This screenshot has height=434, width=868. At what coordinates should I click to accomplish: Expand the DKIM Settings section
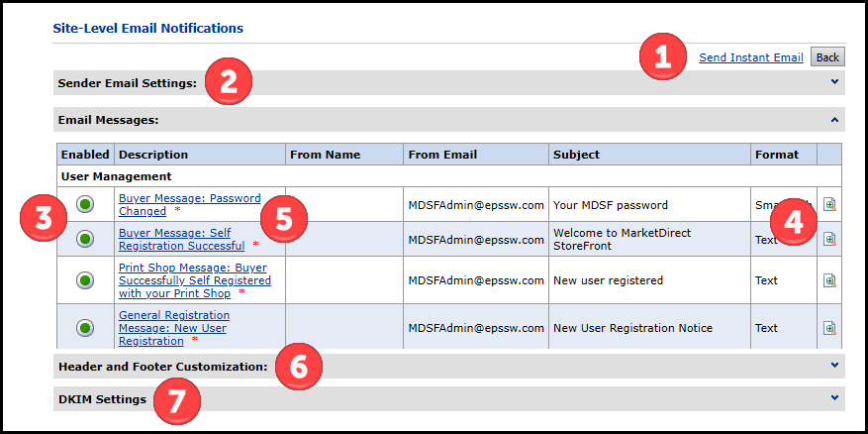point(835,398)
